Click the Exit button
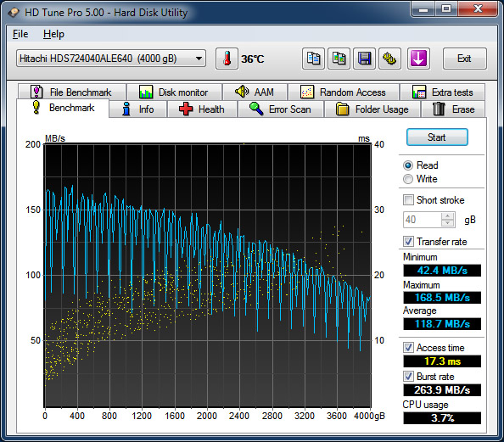Viewport: 504px width, 442px height. [464, 59]
